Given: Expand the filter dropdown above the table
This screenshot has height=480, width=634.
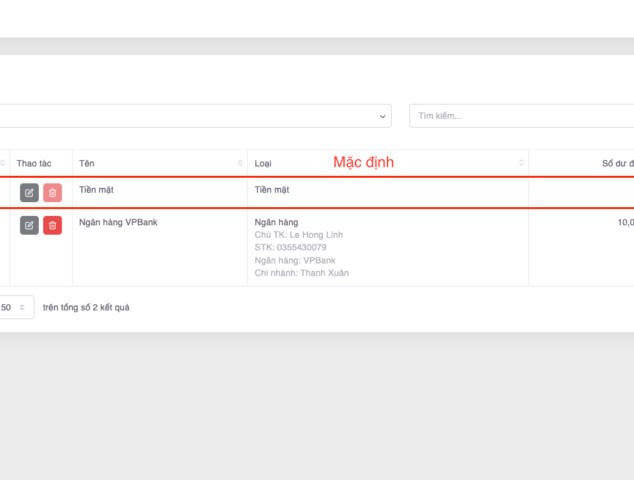Looking at the screenshot, I should [384, 117].
